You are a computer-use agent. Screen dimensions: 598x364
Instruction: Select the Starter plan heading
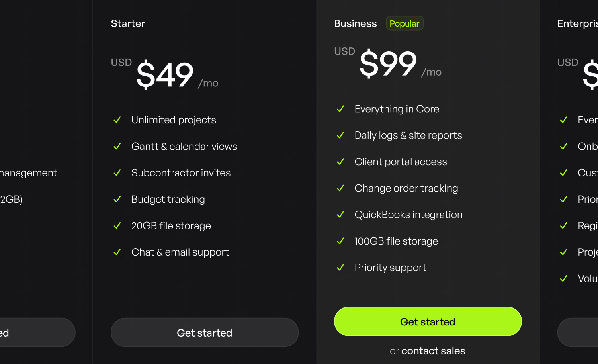(x=128, y=23)
